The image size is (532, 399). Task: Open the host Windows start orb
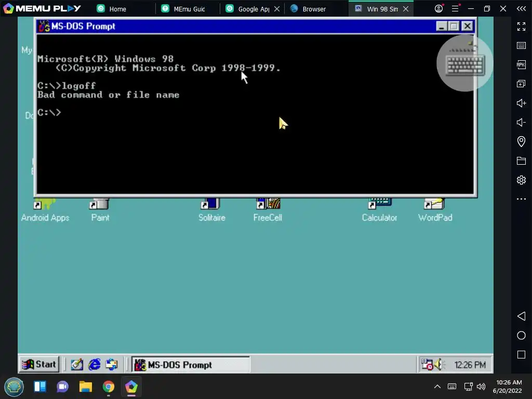14,387
